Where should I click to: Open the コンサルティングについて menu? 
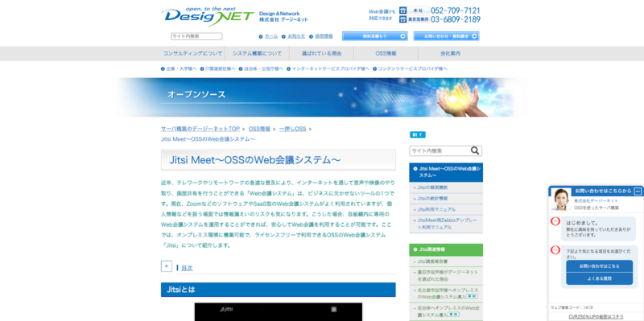coord(192,53)
